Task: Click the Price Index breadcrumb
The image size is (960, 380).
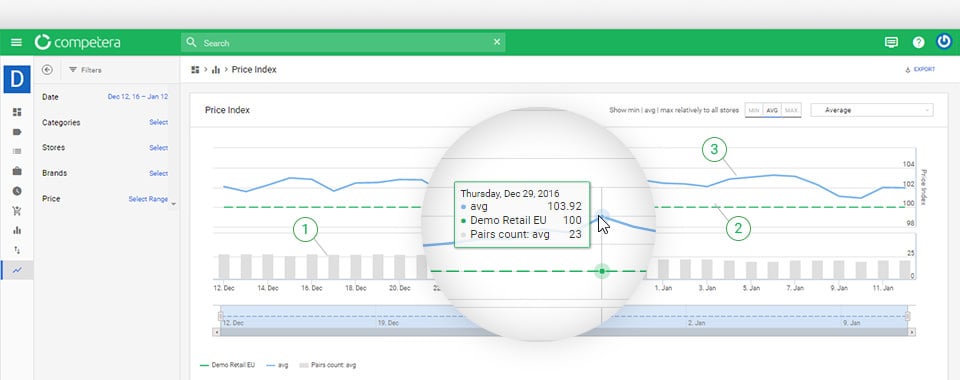Action: (254, 70)
